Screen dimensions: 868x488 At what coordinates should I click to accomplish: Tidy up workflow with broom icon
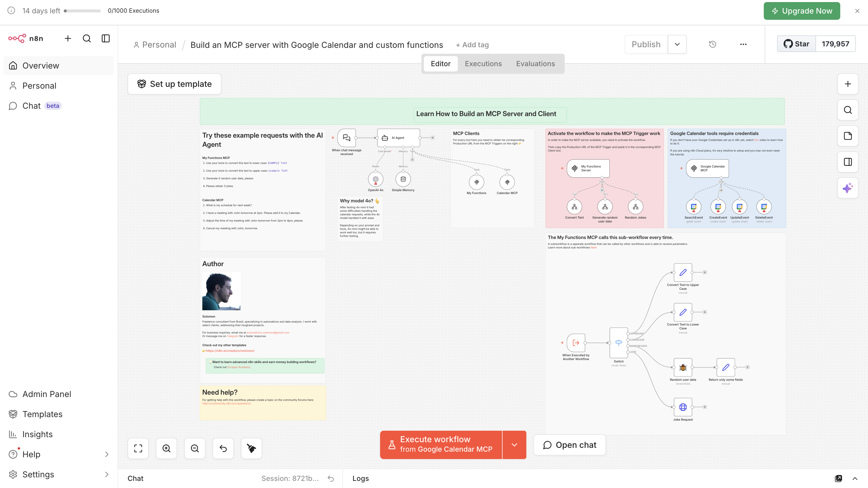click(x=251, y=448)
